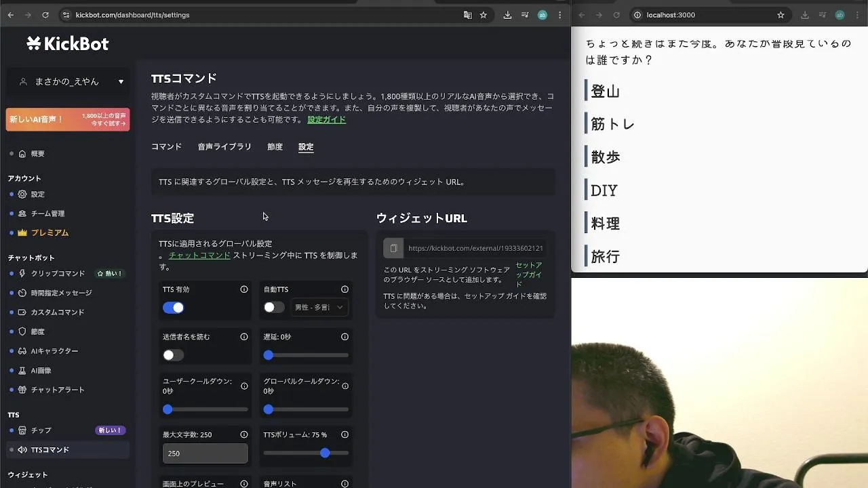Click the チャットアラート gift icon
The width and height of the screenshot is (868, 488).
click(22, 390)
